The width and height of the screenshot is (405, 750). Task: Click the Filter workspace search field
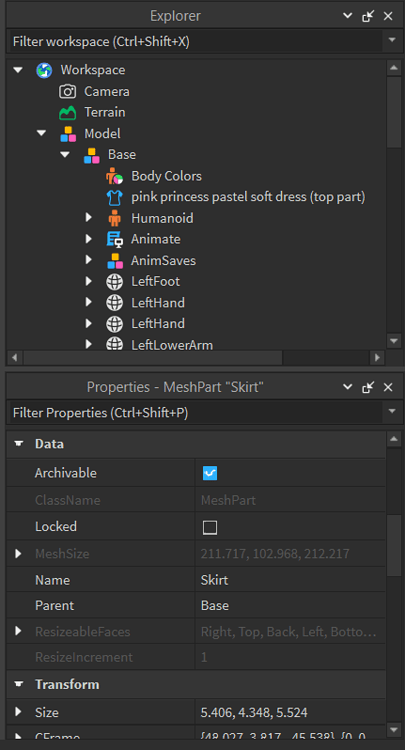coord(195,42)
